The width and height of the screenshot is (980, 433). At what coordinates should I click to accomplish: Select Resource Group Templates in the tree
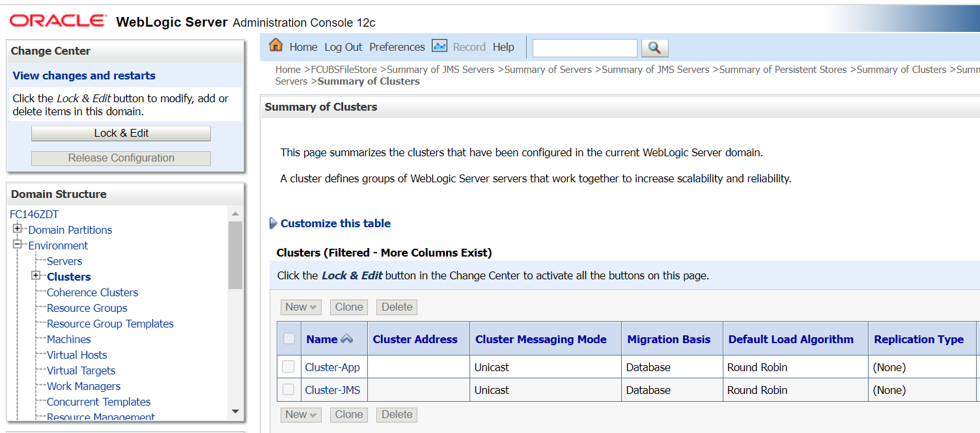pyautogui.click(x=110, y=324)
